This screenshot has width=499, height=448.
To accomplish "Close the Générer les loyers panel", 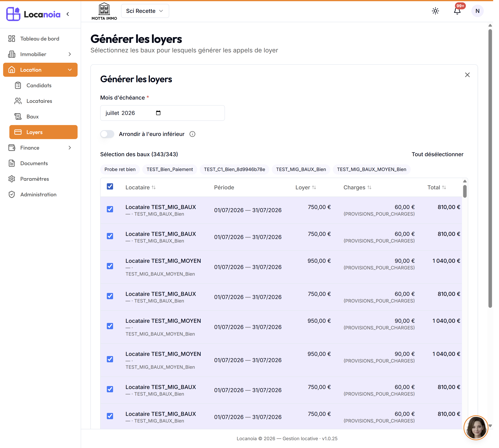I will [467, 75].
